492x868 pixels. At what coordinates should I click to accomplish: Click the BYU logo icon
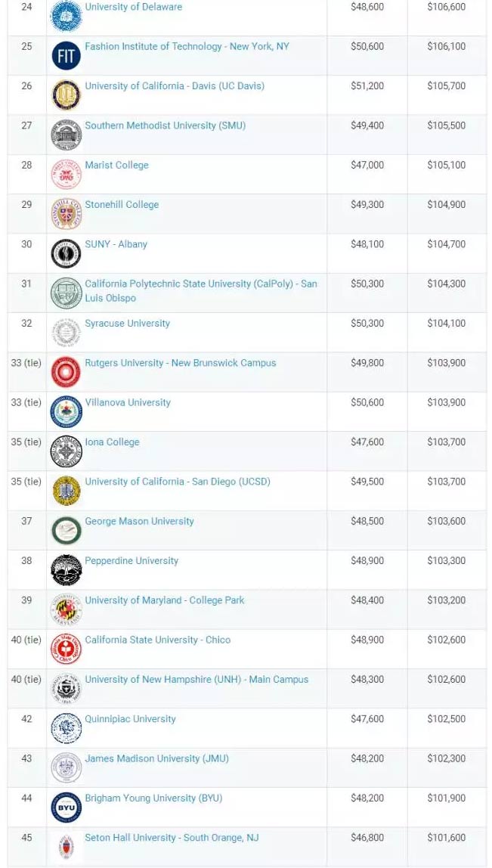[66, 808]
